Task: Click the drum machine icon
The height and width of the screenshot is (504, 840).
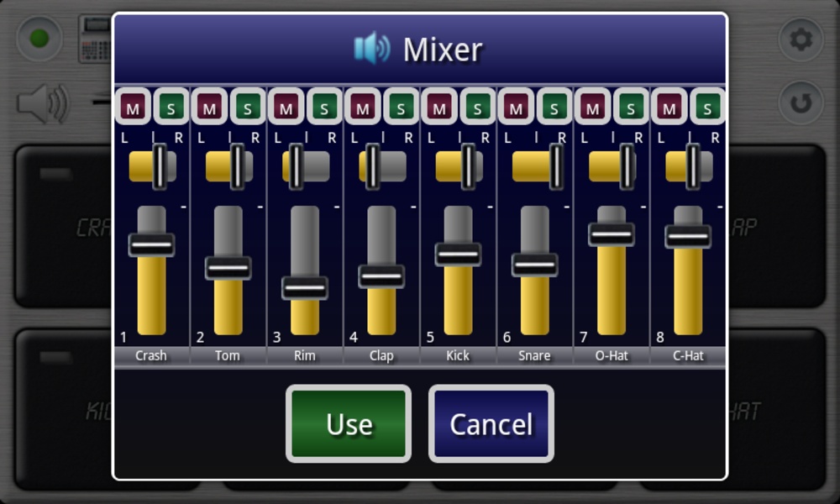Action: [95, 39]
